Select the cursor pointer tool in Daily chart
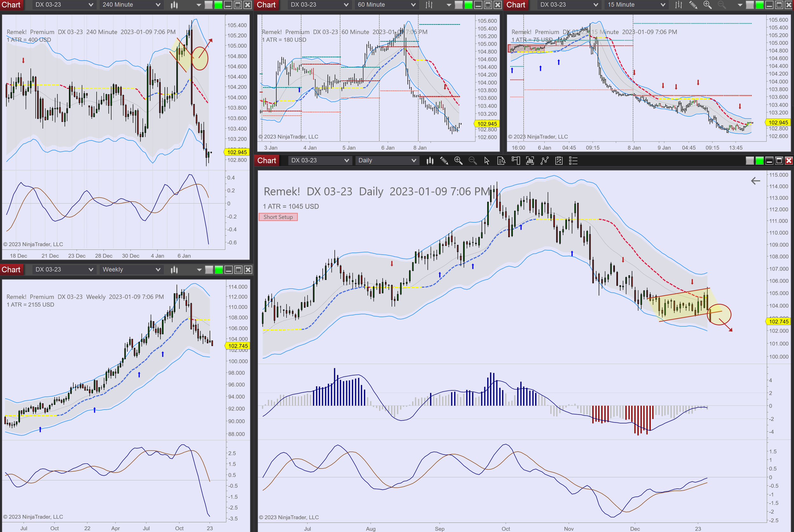 click(x=487, y=161)
